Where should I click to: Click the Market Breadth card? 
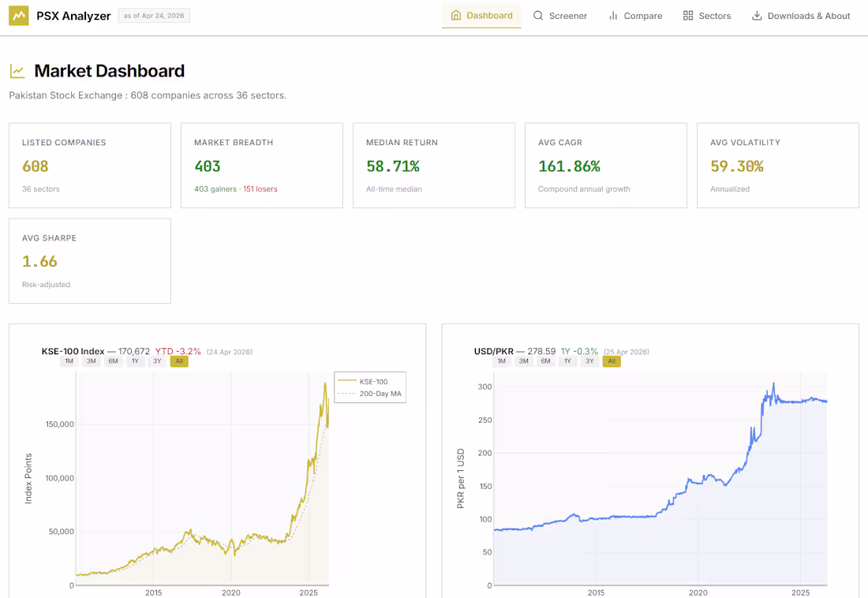click(x=262, y=166)
